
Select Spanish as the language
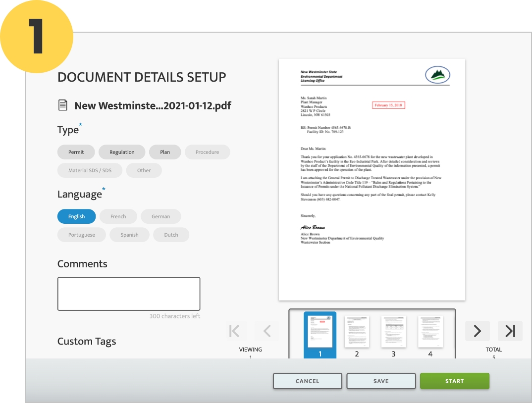pos(129,235)
